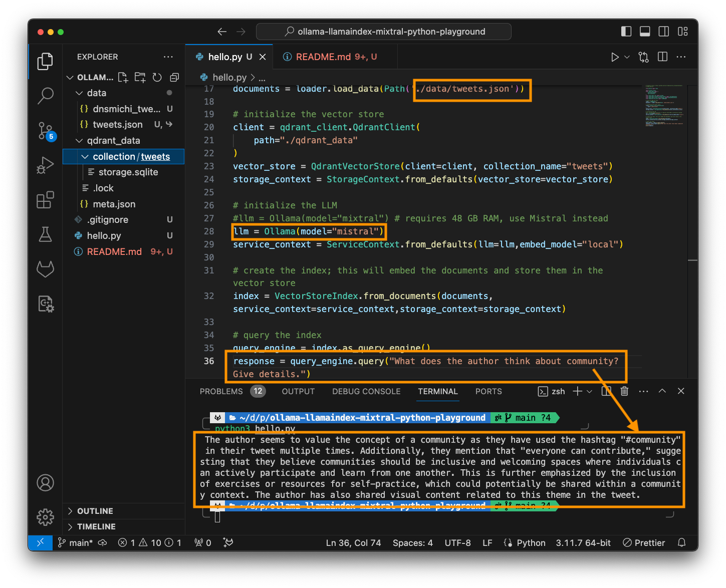This screenshot has width=726, height=588.
Task: Open the Search view
Action: [x=45, y=96]
